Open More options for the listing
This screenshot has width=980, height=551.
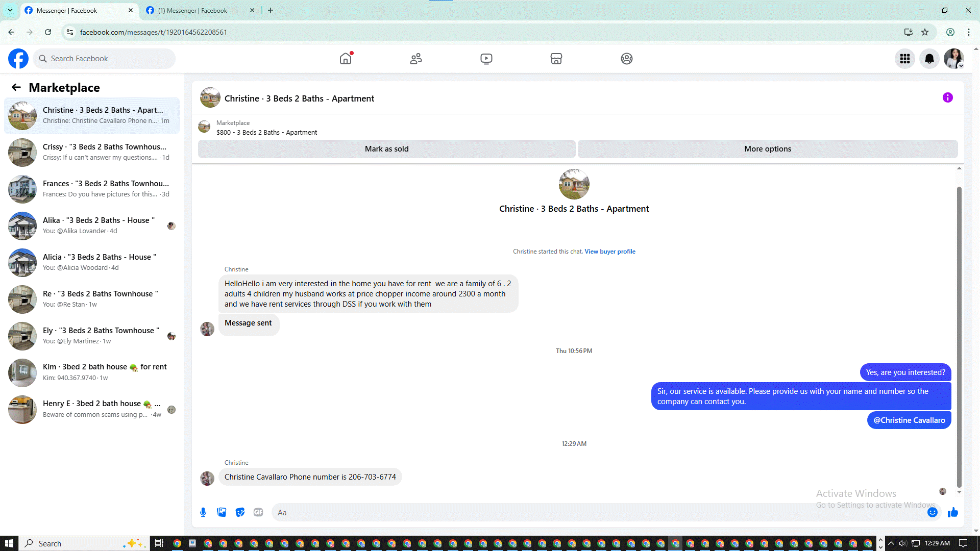point(768,149)
